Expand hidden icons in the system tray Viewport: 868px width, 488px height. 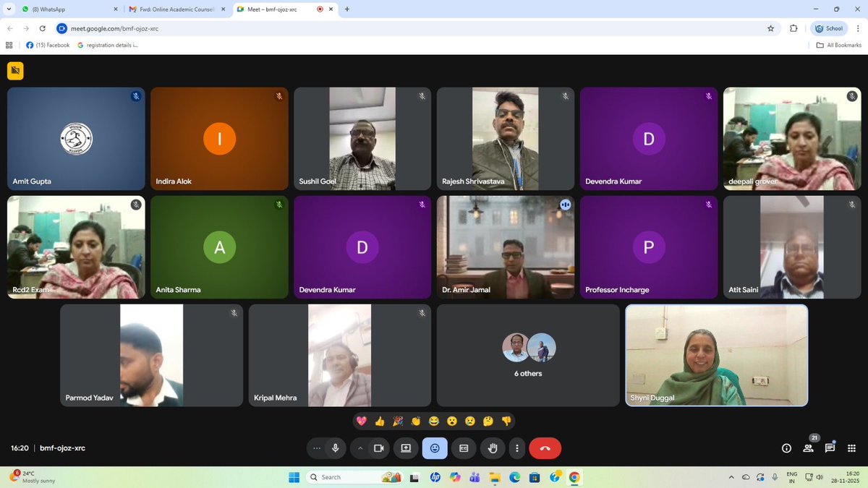(731, 477)
